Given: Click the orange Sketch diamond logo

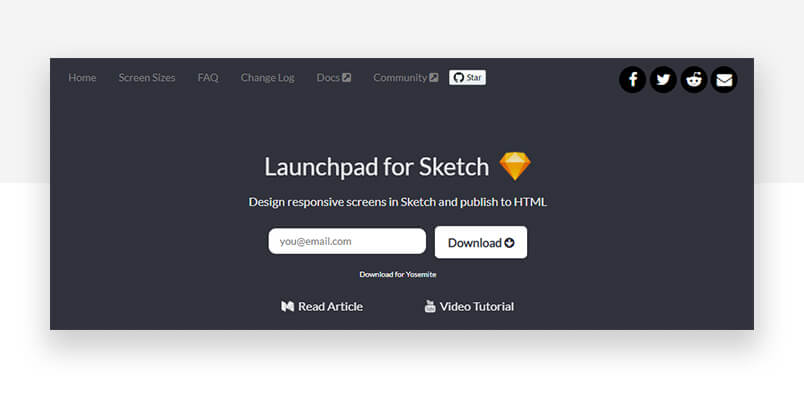Looking at the screenshot, I should [515, 166].
